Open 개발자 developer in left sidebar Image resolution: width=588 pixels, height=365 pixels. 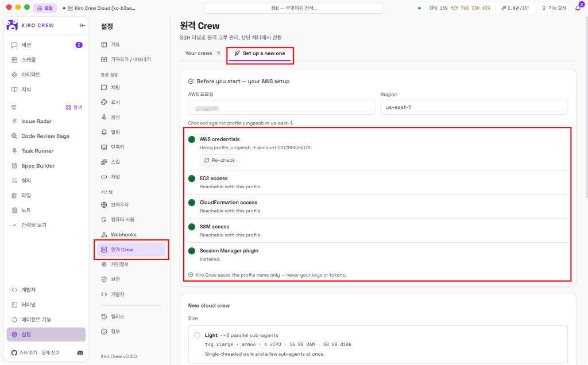click(x=46, y=290)
